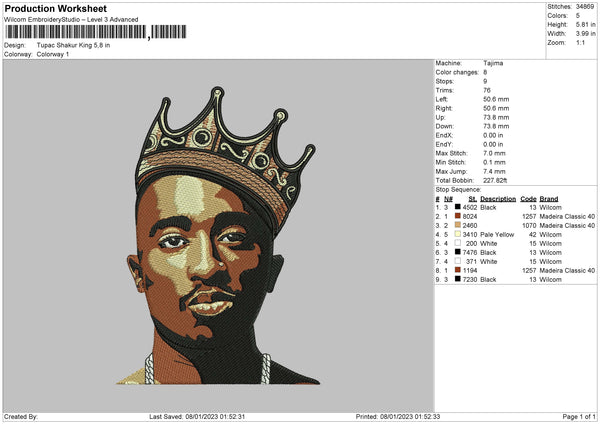Viewport: 600px width, 424px height.
Task: Click the brown swatch beside stitch count 1194
Action: [458, 270]
